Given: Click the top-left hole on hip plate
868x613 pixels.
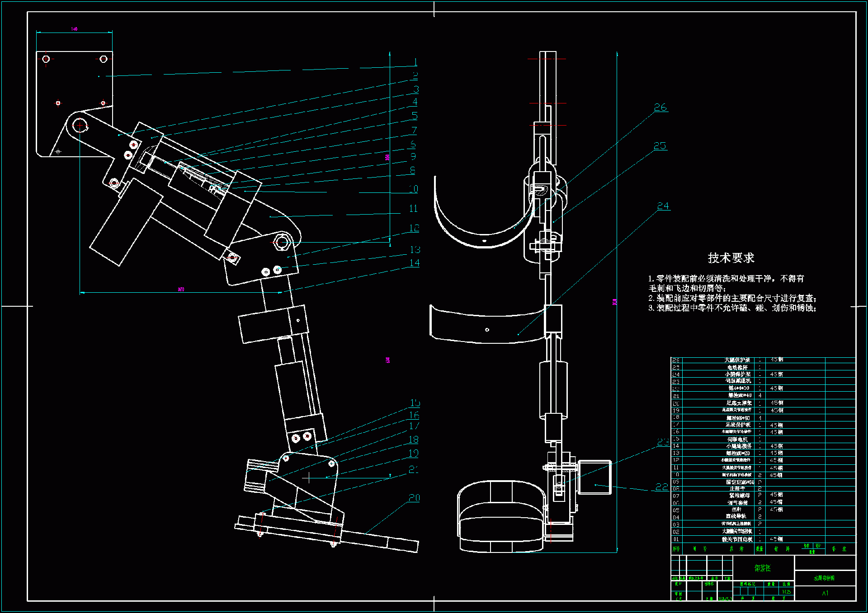Looking at the screenshot, I should [46, 59].
